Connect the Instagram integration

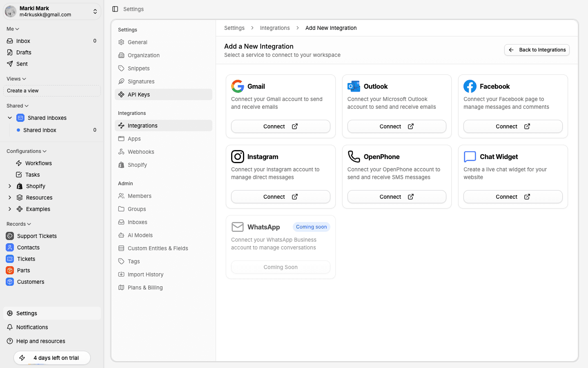click(x=281, y=197)
